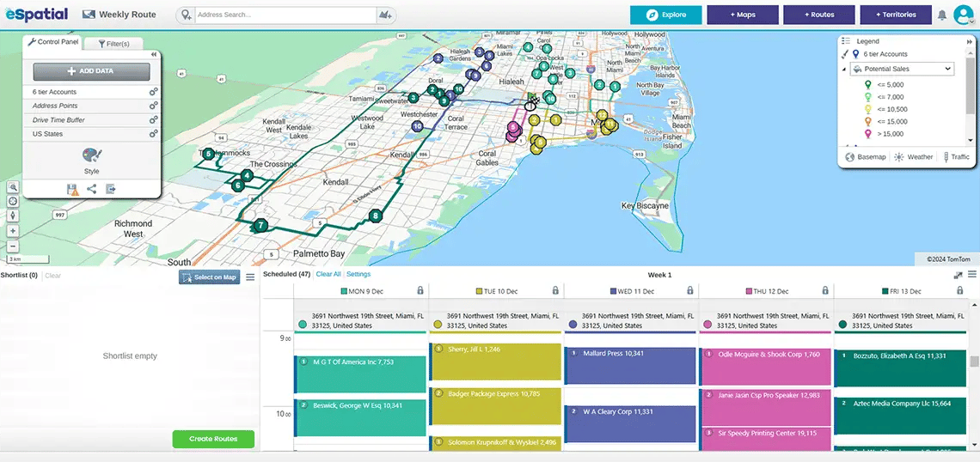Open the + Routes menu
Viewport: 980px width, 462px height.
pos(818,15)
